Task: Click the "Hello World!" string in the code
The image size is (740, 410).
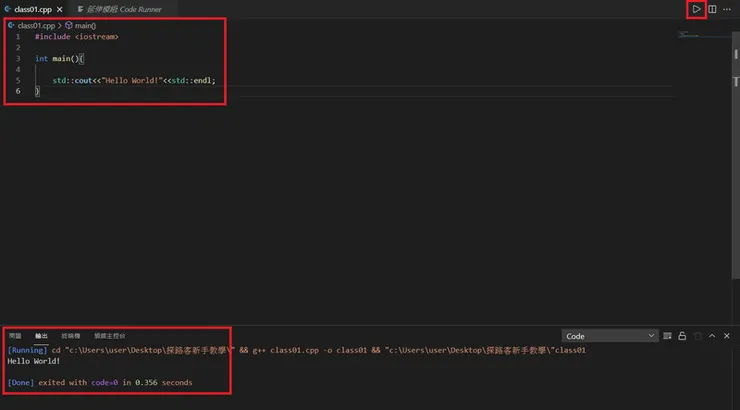Action: [x=132, y=80]
